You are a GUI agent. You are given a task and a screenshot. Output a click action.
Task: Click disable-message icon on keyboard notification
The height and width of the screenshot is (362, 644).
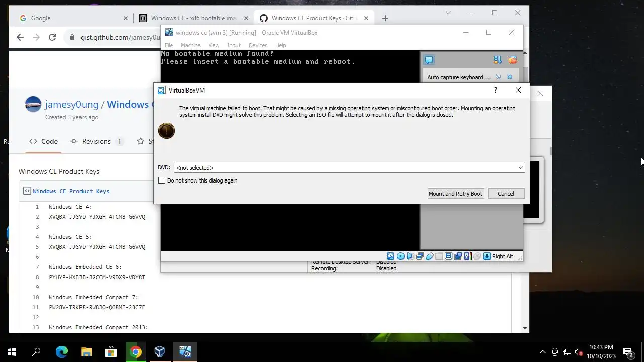[x=498, y=77]
